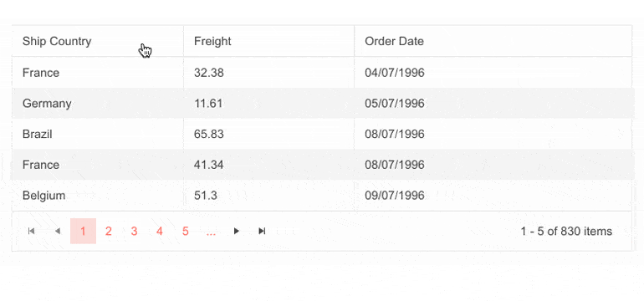Screen dimensions: 644x301
Task: Select page 1 in the pager
Action: coord(83,232)
